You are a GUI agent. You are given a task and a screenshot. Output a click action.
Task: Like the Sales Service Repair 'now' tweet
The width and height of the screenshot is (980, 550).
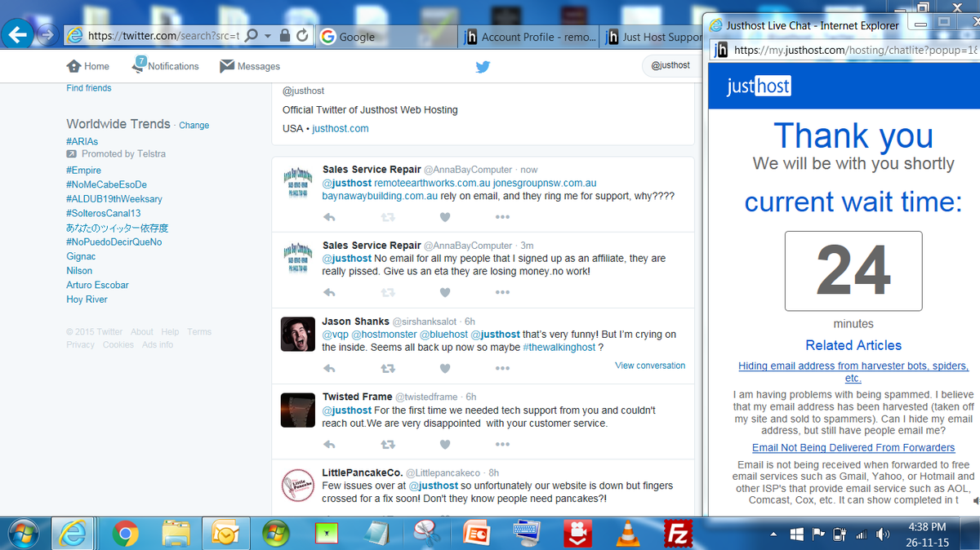(x=445, y=217)
